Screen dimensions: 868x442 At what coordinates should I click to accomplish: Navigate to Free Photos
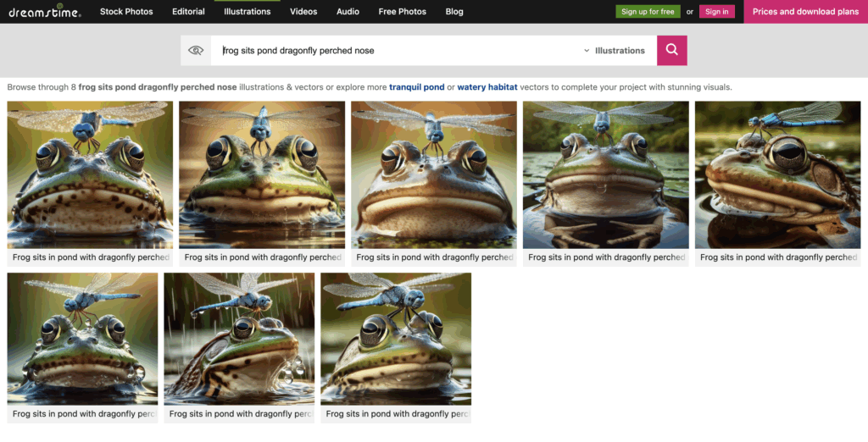403,12
